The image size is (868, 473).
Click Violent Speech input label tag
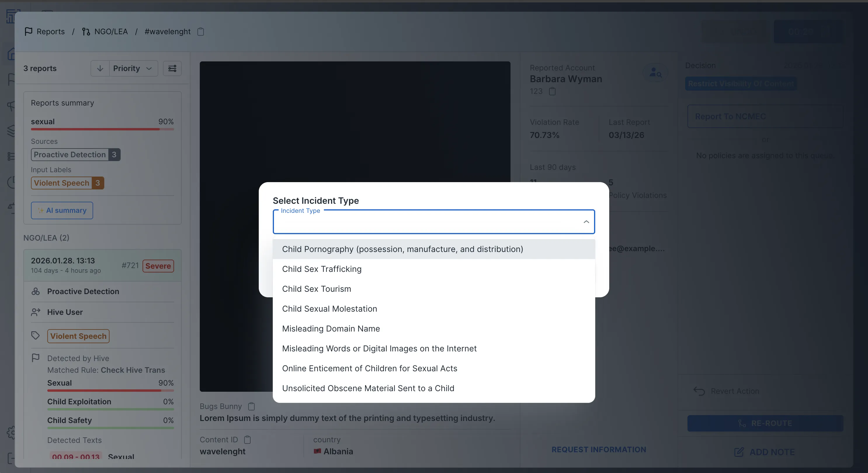click(67, 183)
